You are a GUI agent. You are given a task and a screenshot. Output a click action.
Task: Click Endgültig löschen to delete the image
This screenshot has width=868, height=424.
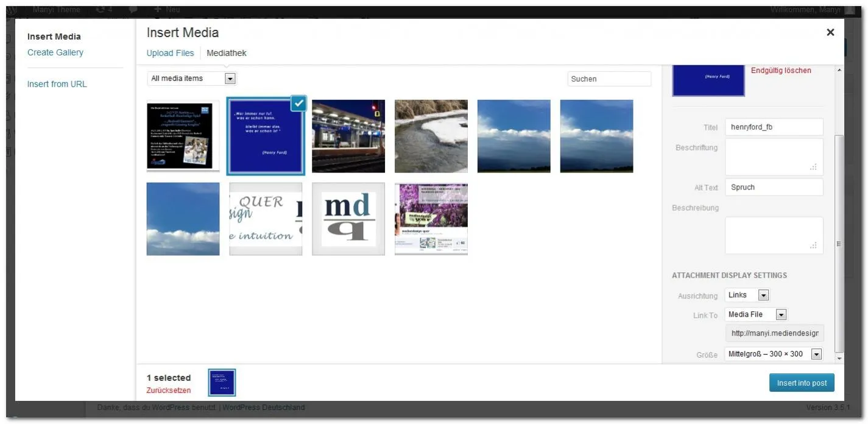[781, 71]
